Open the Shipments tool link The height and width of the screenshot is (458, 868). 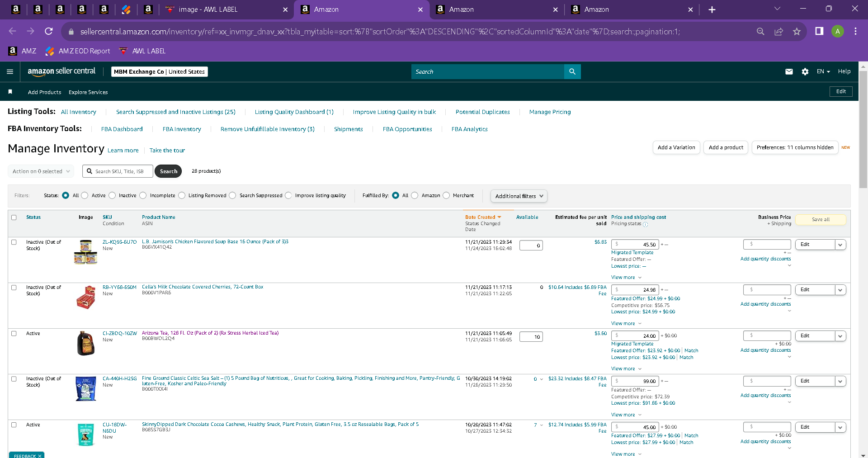coord(349,129)
